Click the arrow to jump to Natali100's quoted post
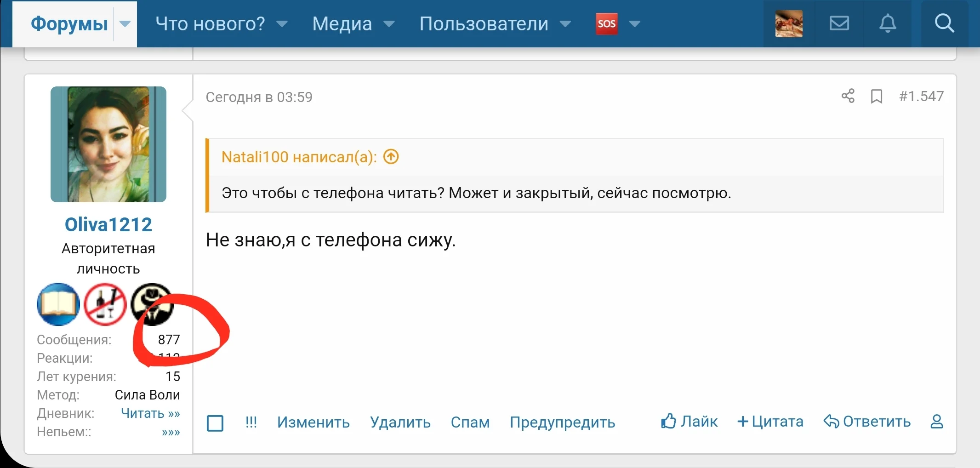 390,157
